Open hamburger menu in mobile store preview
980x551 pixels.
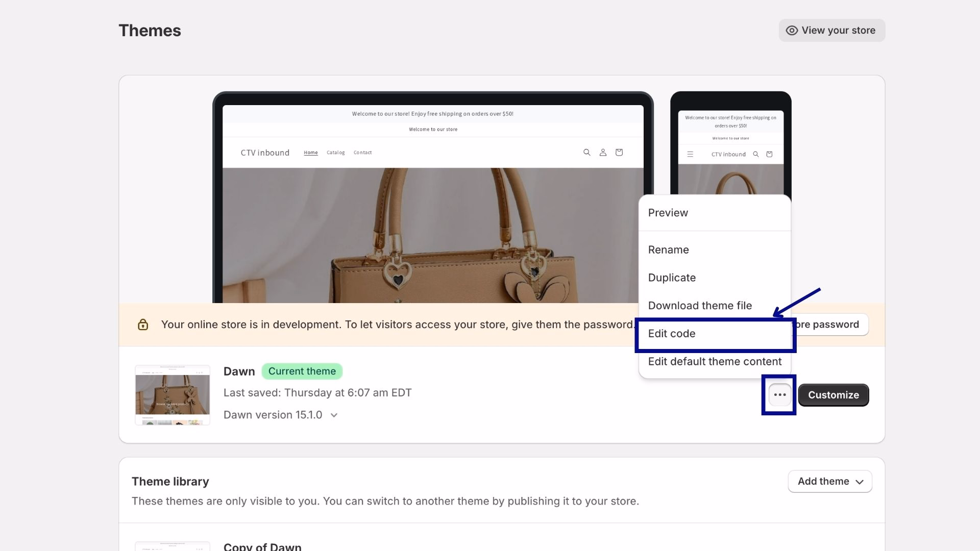click(x=690, y=154)
